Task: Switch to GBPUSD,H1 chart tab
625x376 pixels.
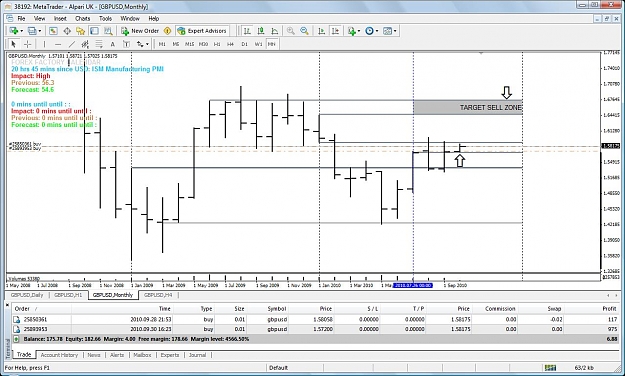Action: click(68, 295)
